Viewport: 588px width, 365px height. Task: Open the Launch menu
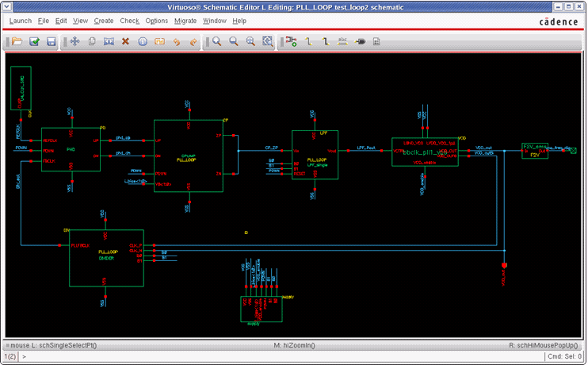click(x=20, y=21)
